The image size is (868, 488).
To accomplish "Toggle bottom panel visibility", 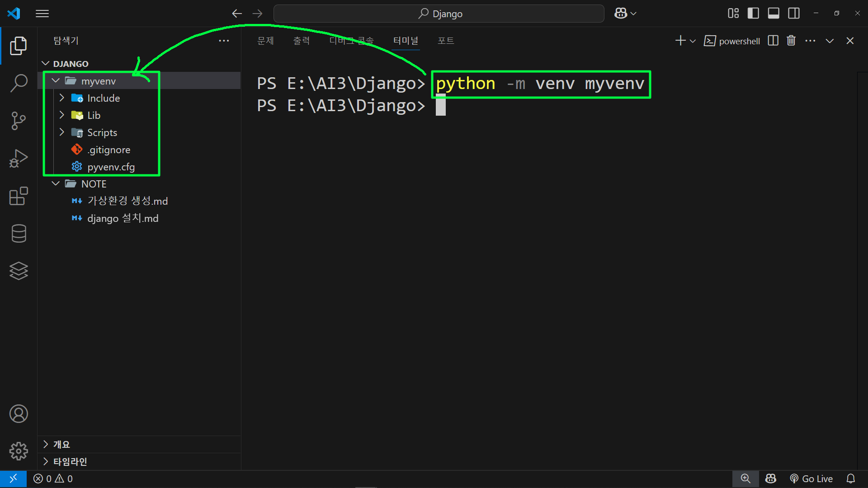I will click(x=774, y=14).
